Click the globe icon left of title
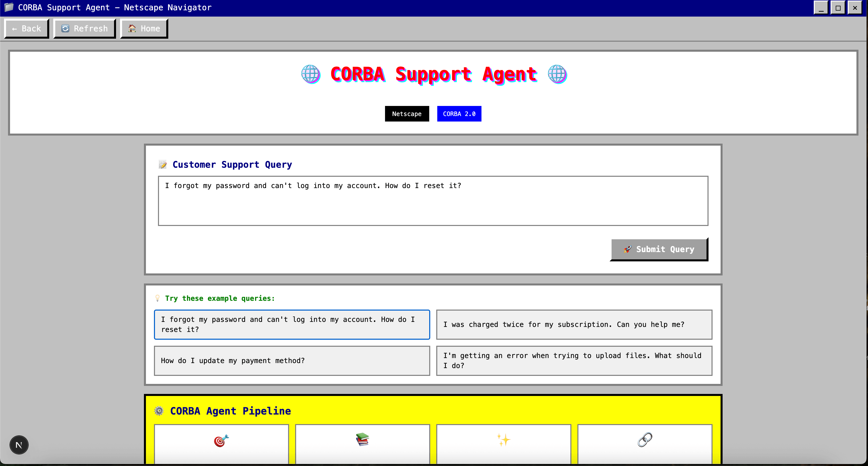Image resolution: width=868 pixels, height=466 pixels. coord(310,74)
